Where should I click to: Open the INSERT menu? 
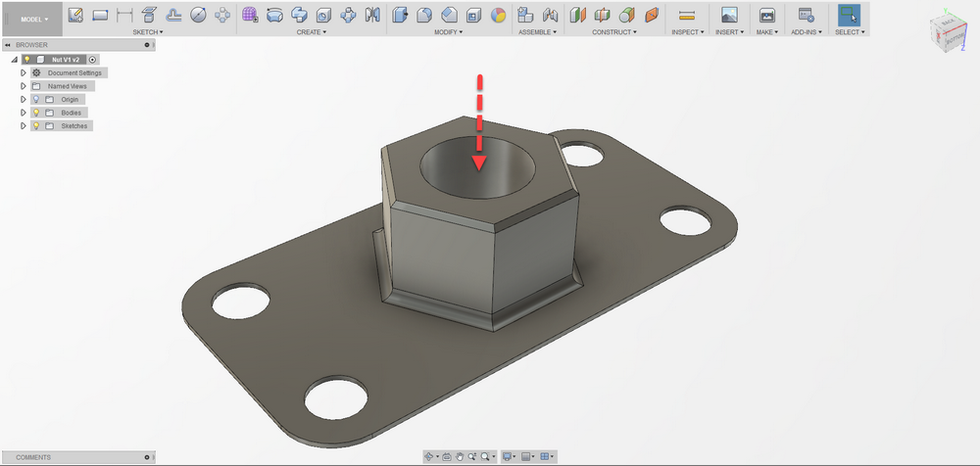[729, 32]
